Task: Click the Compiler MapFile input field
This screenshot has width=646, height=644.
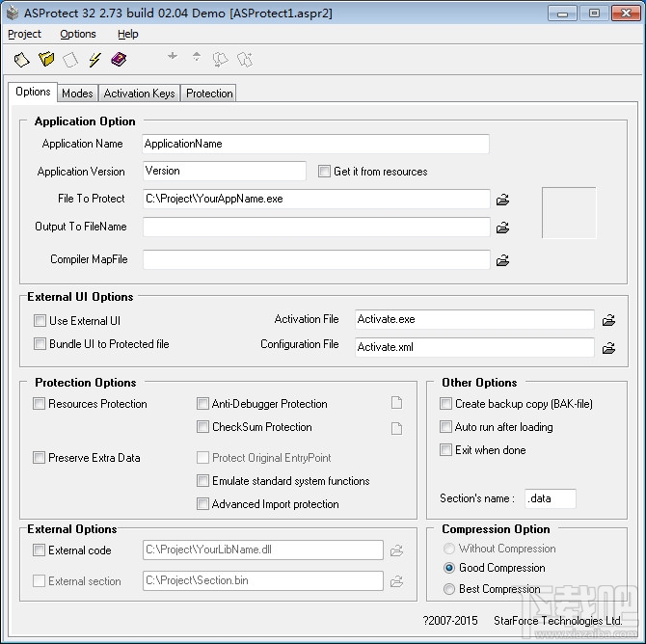Action: (316, 259)
